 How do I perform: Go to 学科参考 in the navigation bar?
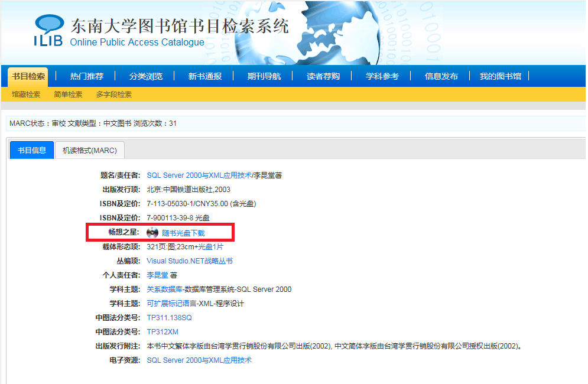[x=382, y=76]
